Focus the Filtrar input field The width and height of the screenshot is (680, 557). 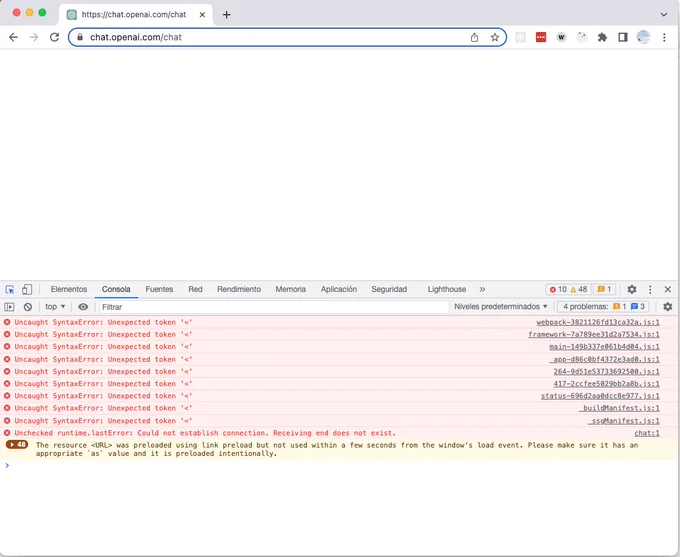click(274, 307)
